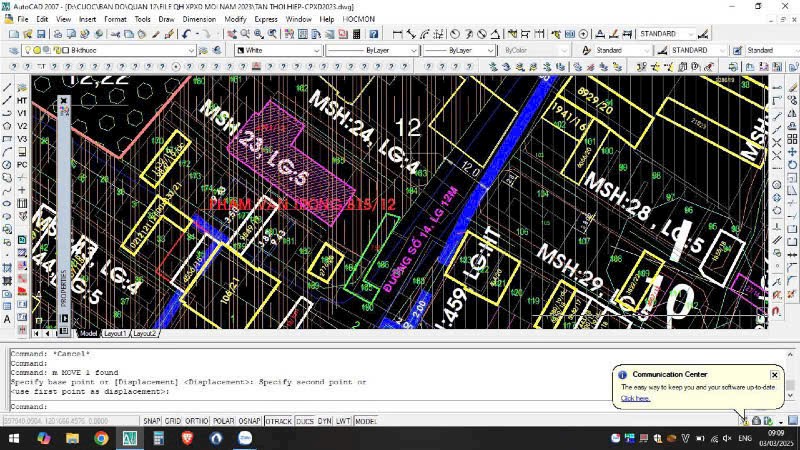
Task: Open the Standard table style dropdown
Action: coord(771,51)
